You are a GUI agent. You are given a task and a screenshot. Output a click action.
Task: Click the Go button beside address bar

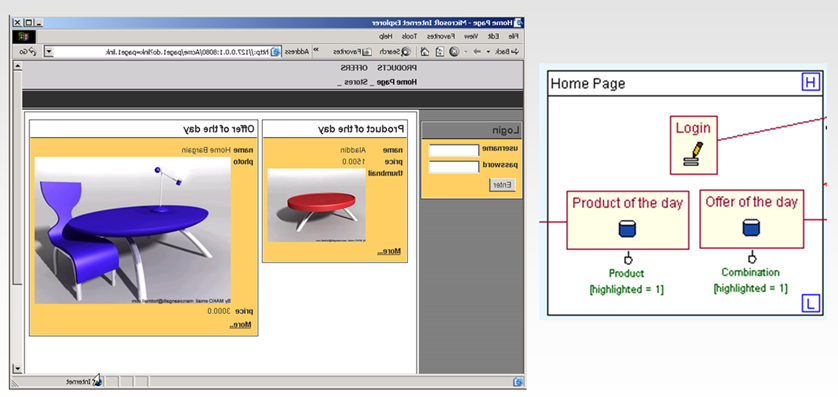tap(28, 52)
